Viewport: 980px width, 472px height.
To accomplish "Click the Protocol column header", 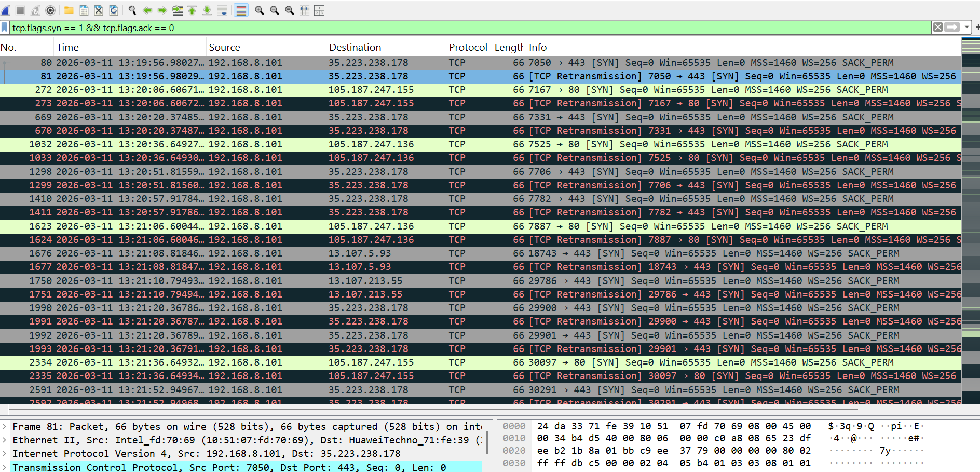I will (x=468, y=47).
